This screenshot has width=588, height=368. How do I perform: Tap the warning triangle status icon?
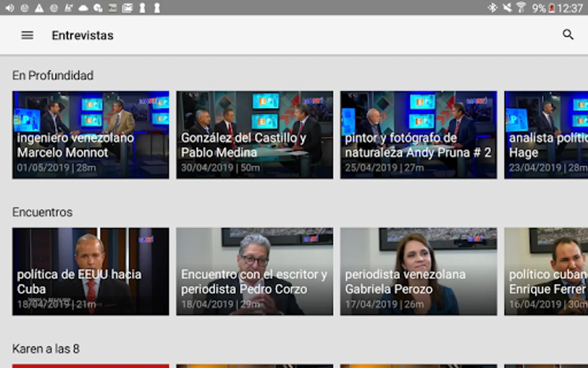click(39, 8)
